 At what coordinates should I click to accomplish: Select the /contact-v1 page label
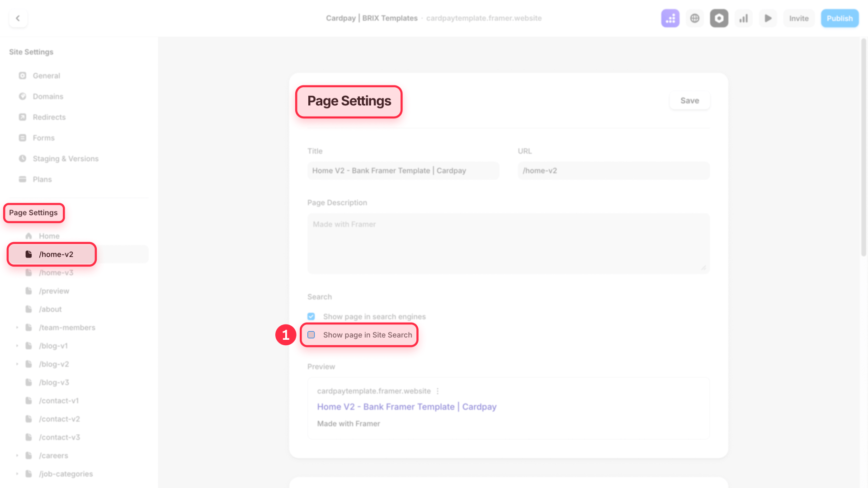pyautogui.click(x=59, y=401)
